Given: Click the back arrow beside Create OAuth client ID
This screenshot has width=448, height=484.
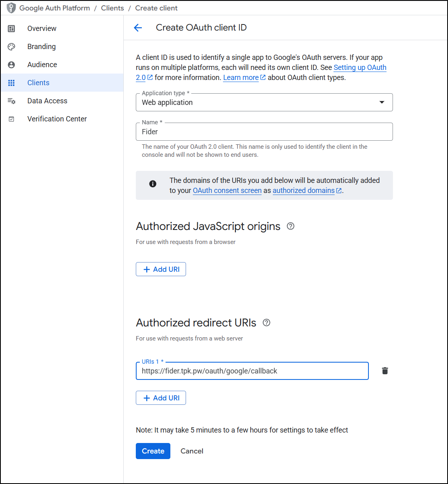Looking at the screenshot, I should (138, 28).
